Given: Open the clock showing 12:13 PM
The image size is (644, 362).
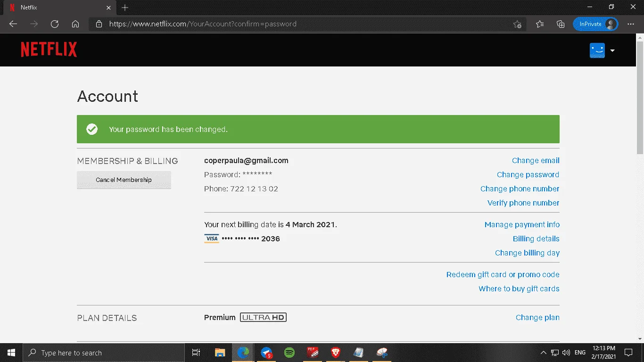Looking at the screenshot, I should pos(604,353).
